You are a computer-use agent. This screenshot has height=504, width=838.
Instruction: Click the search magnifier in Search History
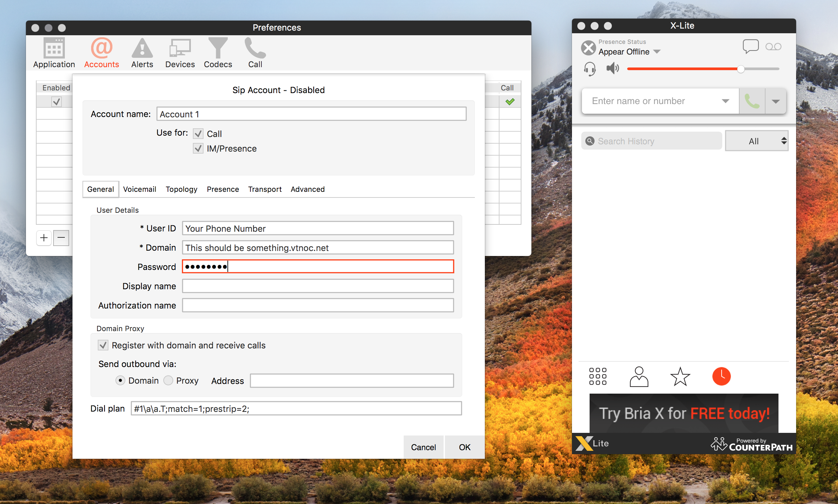pyautogui.click(x=590, y=141)
